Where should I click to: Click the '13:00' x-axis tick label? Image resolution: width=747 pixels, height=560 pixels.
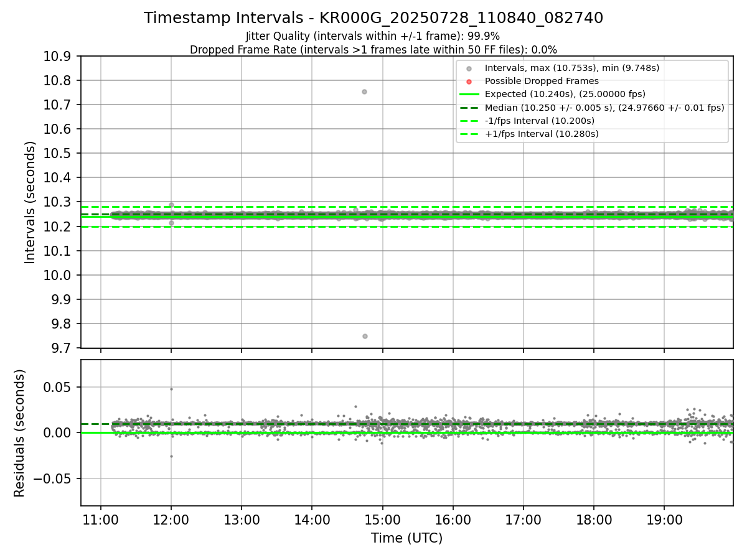coord(242,520)
